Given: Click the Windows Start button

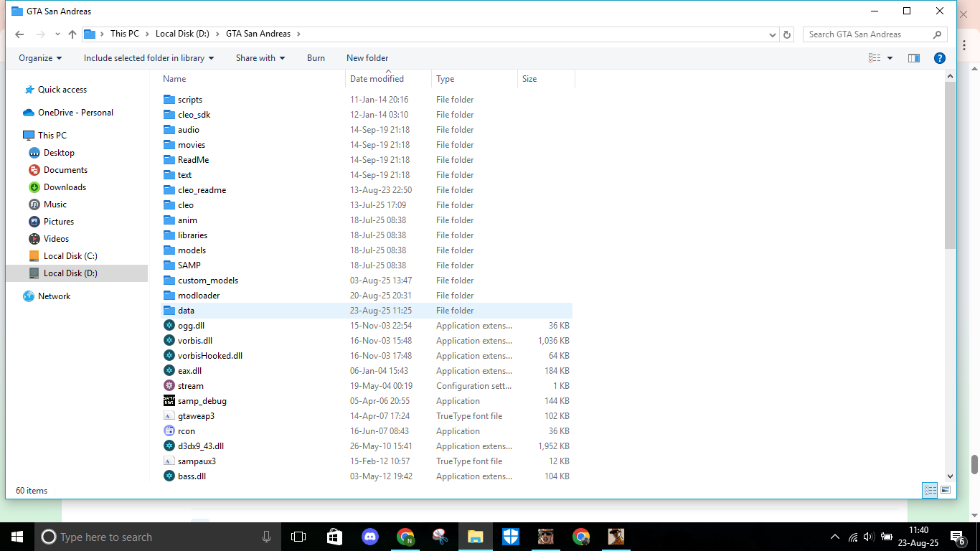Looking at the screenshot, I should point(17,537).
